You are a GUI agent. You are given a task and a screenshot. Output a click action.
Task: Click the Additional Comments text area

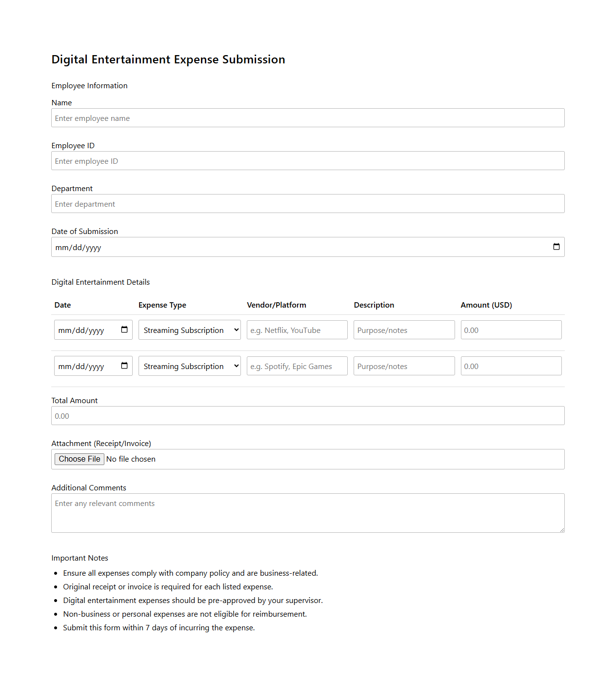(x=307, y=513)
